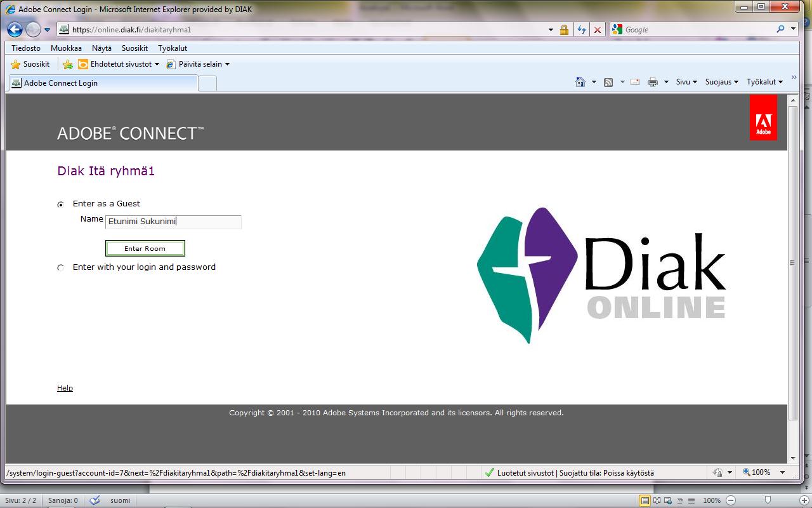Open the Työkalut command bar dropdown
The width and height of the screenshot is (812, 508).
(764, 82)
